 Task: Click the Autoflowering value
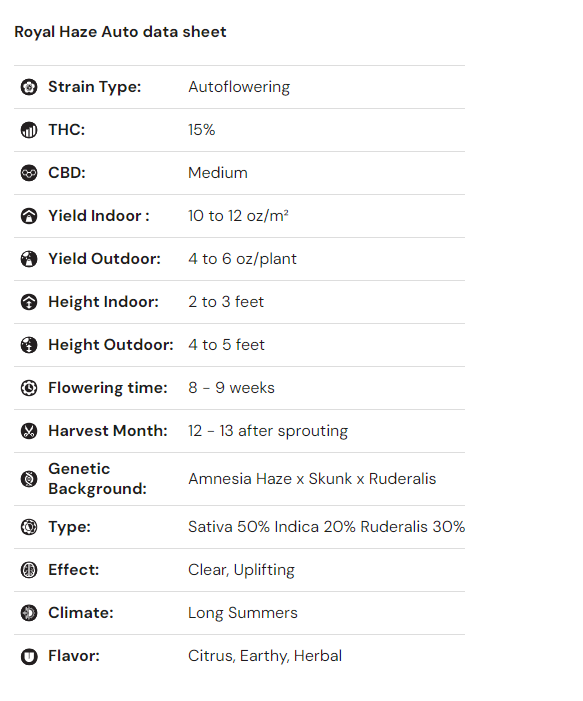coord(239,87)
